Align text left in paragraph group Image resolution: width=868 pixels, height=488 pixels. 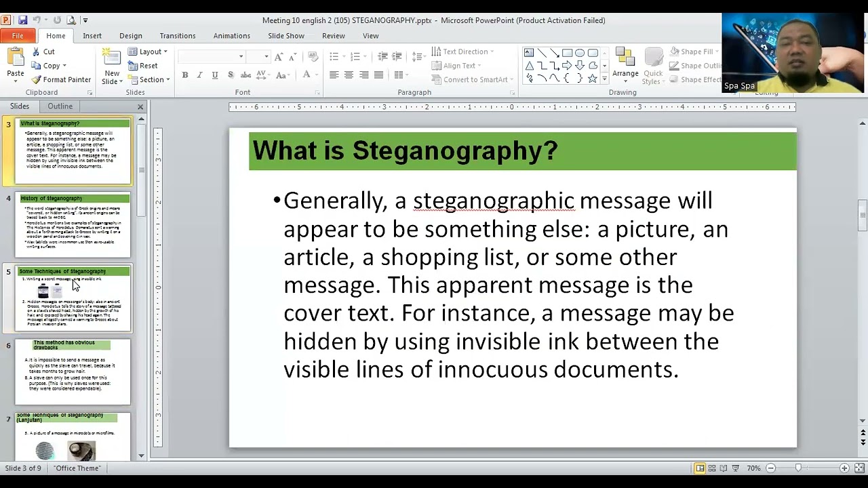click(x=334, y=75)
